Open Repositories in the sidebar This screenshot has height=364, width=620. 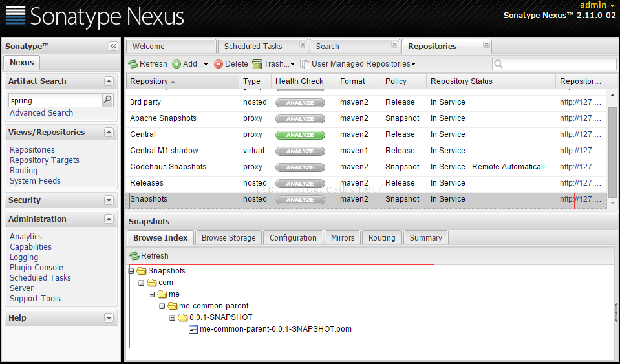tap(32, 150)
